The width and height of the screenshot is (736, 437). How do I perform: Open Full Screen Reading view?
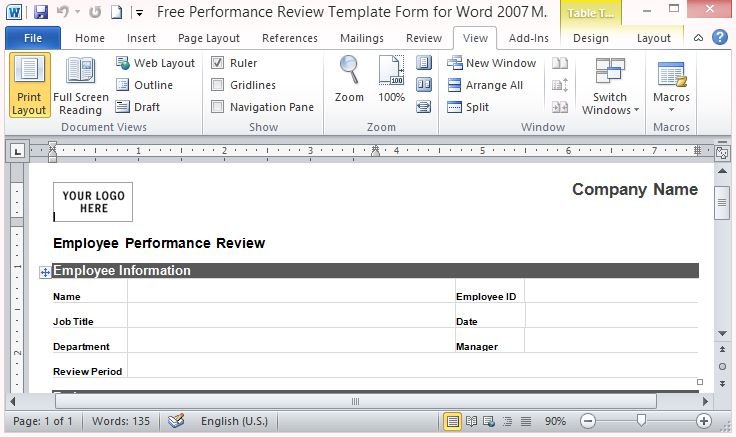(80, 86)
